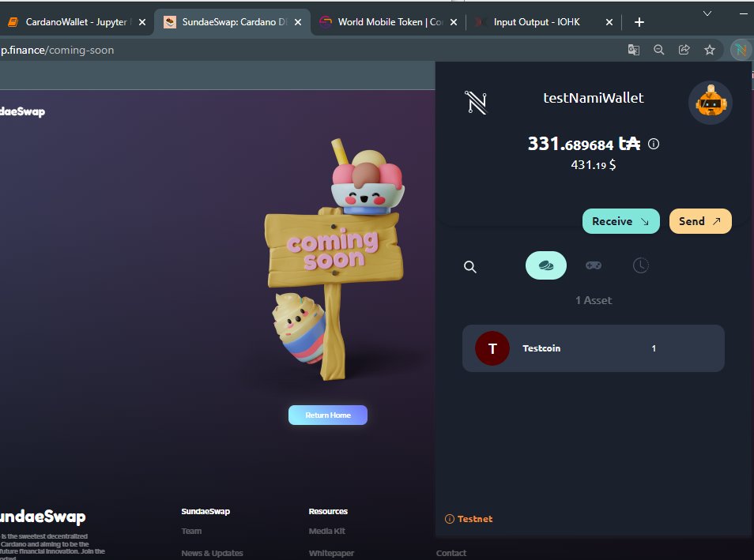Open the wallet avatar account menu
This screenshot has width=754, height=560.
click(711, 102)
